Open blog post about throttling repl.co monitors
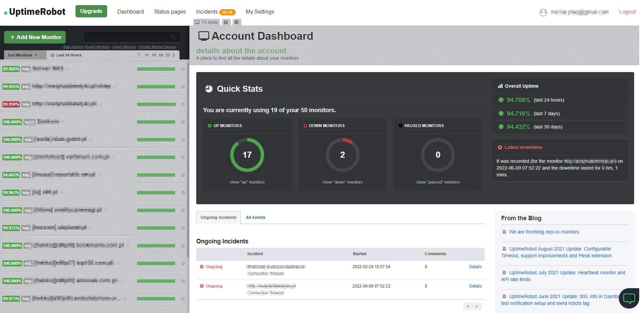This screenshot has height=313, width=644. coord(544,232)
